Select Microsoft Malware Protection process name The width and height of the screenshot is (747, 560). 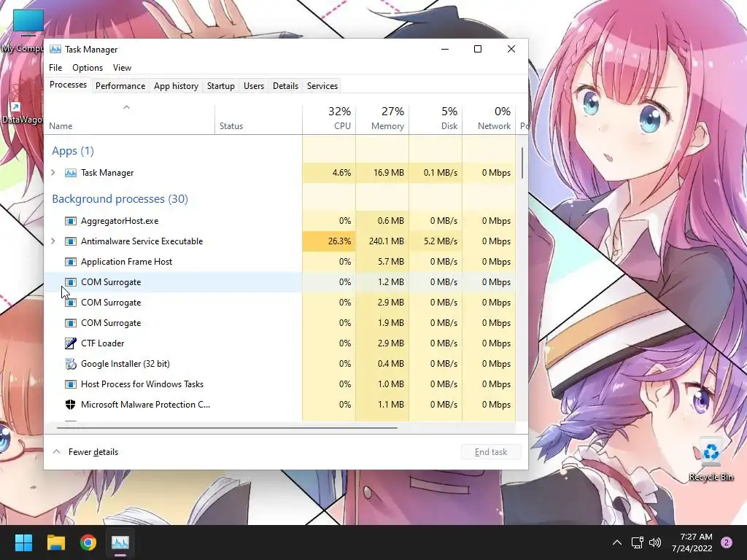[145, 404]
